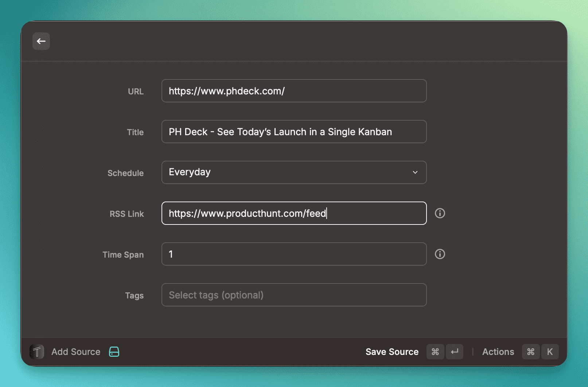Expand the chevron arrow in the Schedule field
This screenshot has height=387, width=588.
pos(415,172)
